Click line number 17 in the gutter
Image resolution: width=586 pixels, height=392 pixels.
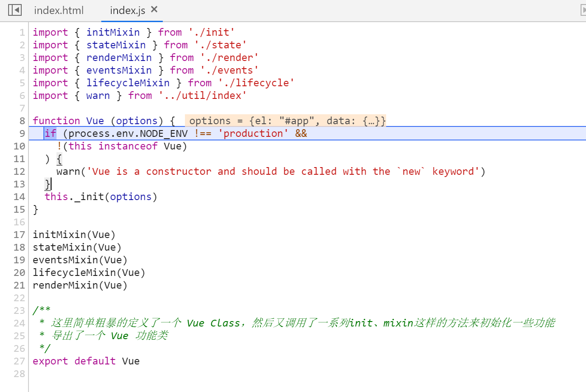point(19,235)
